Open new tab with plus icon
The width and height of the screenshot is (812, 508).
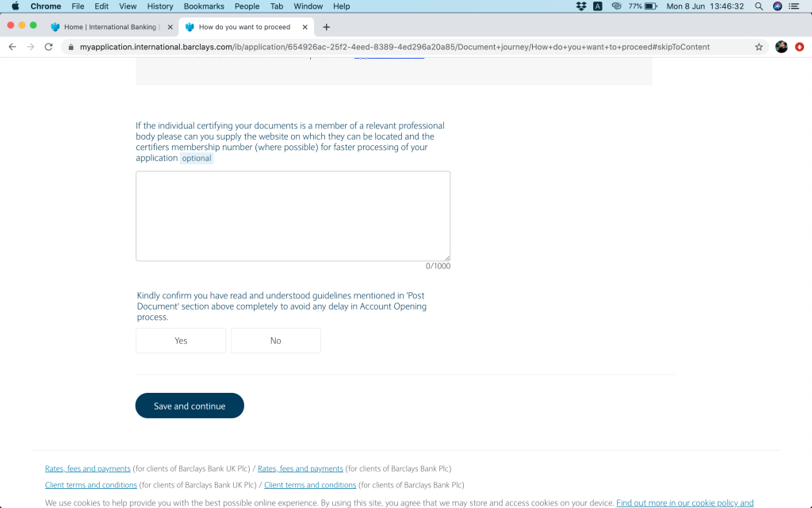(x=326, y=27)
